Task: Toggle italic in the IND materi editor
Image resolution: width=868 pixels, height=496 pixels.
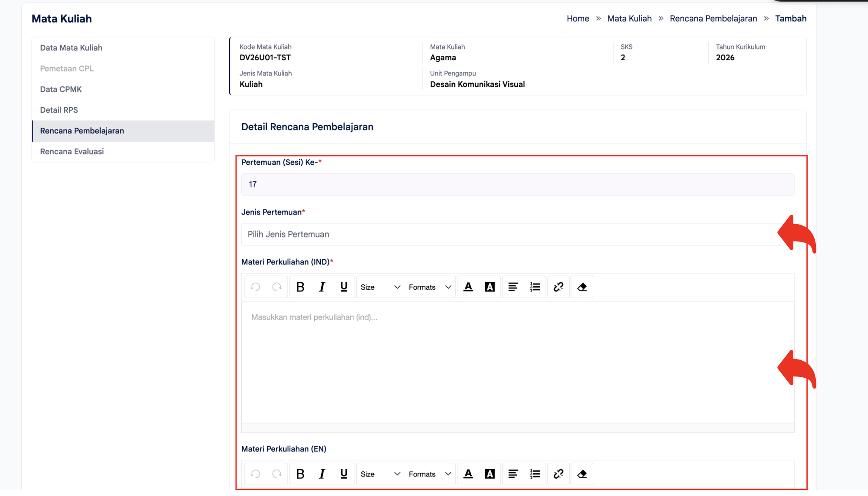Action: [322, 287]
